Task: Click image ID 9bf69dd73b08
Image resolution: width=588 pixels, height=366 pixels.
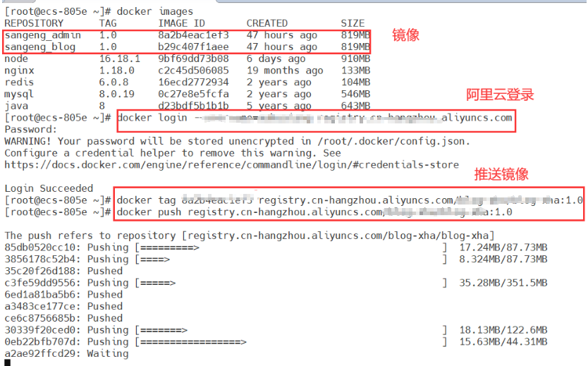Action: (x=193, y=59)
